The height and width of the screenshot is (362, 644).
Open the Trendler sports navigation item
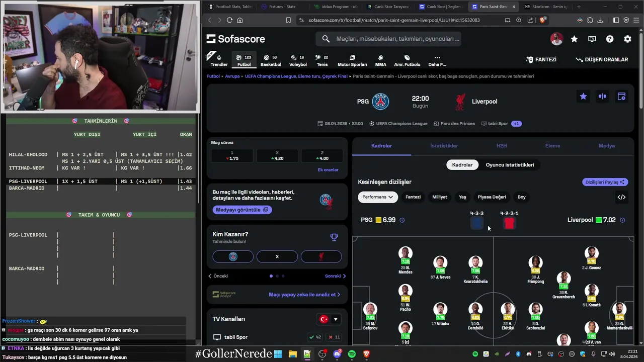coord(219,60)
